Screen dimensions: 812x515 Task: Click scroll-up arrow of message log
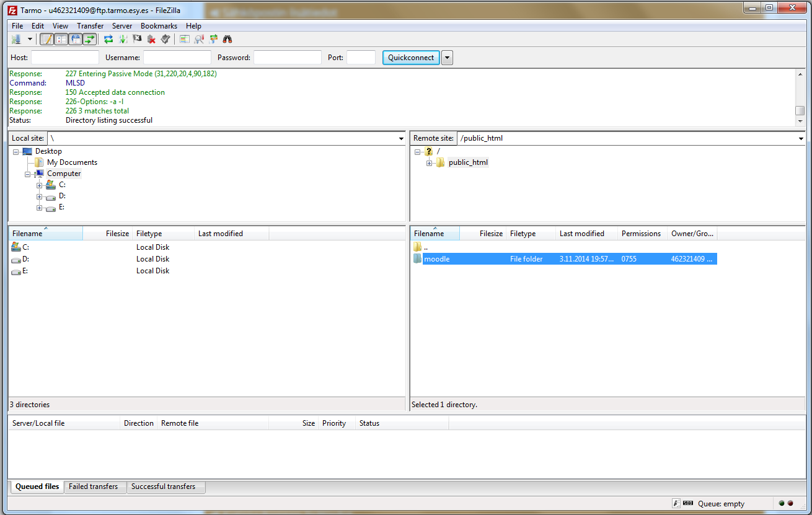(x=800, y=74)
